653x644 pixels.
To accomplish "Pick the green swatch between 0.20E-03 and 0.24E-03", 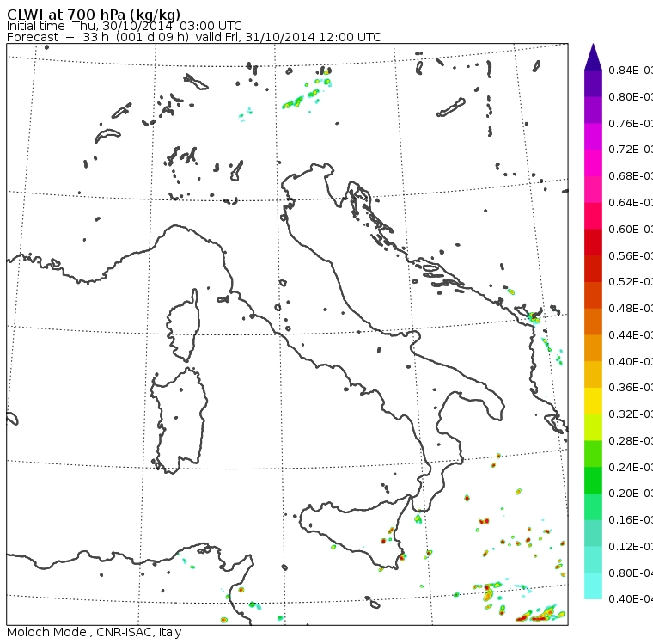I will [x=593, y=480].
